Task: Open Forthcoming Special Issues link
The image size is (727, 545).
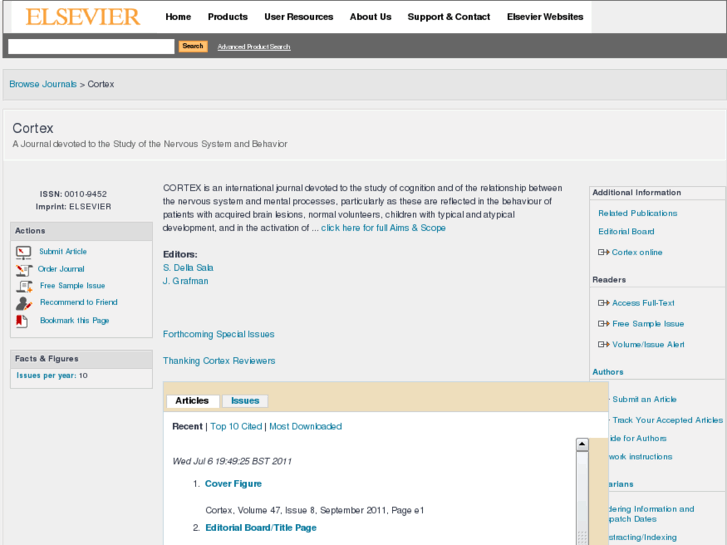Action: (218, 334)
